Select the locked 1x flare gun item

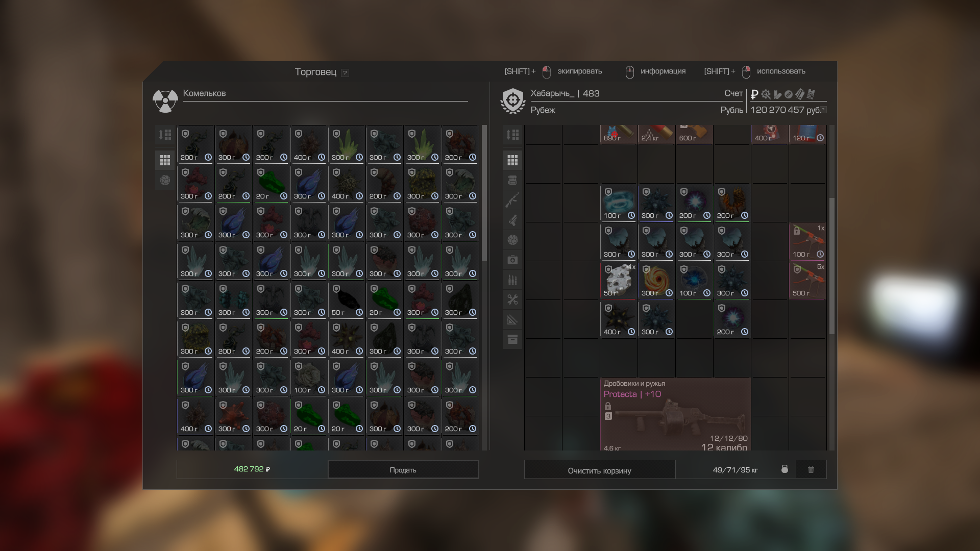[807, 241]
